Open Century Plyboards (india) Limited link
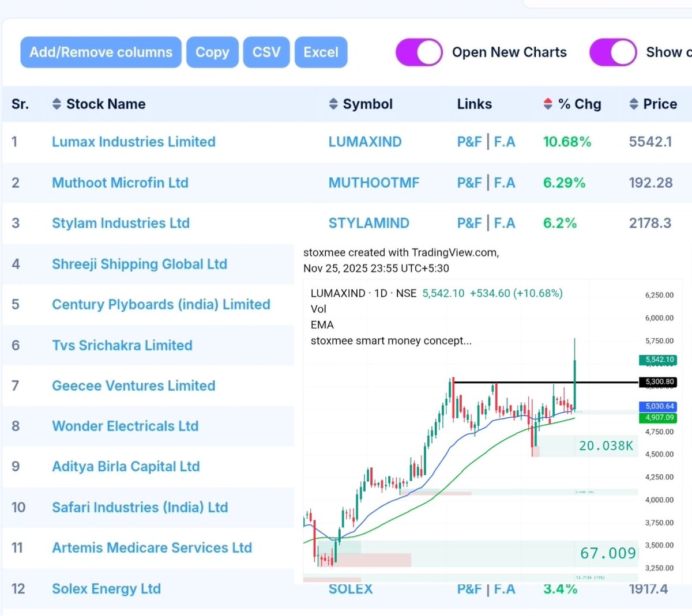Viewport: 692px width, 616px height. tap(161, 304)
